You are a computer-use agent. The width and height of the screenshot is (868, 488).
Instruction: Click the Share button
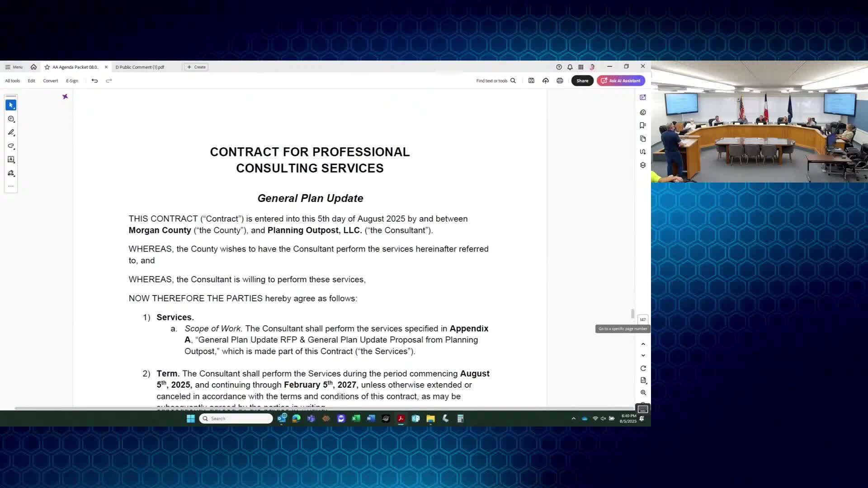tap(582, 80)
